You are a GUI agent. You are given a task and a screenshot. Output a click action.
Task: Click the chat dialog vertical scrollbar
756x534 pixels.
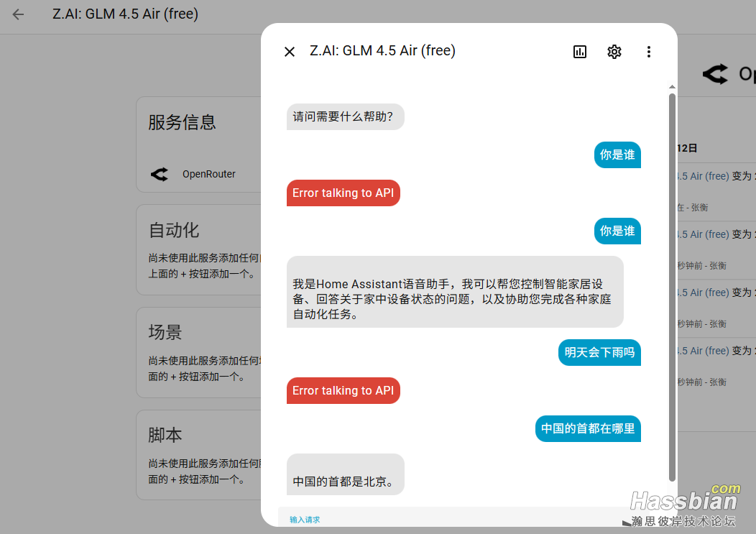pos(672,287)
